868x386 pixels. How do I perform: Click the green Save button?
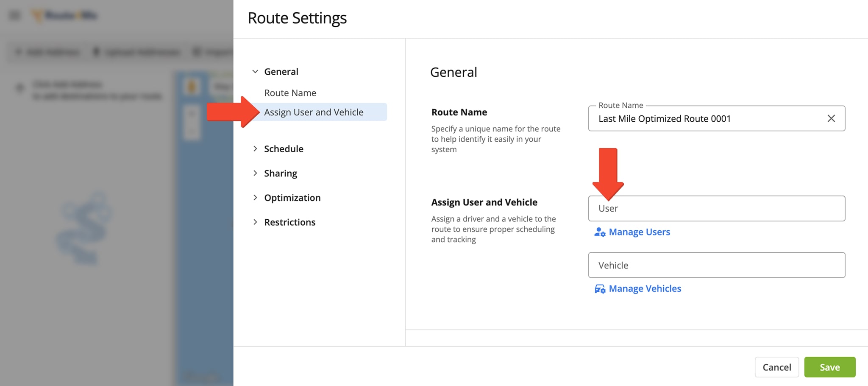coord(830,367)
